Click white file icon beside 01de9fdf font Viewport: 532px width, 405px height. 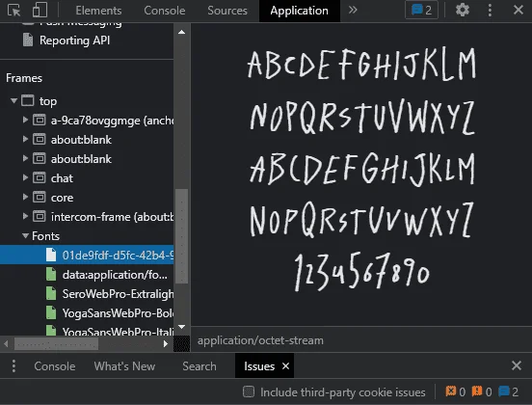tap(51, 255)
